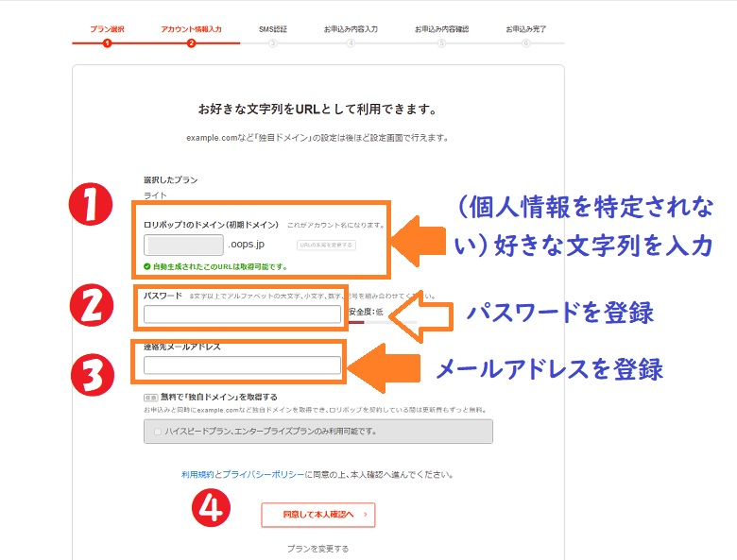Click the SMS認証 step label
The width and height of the screenshot is (737, 560).
pos(273,29)
